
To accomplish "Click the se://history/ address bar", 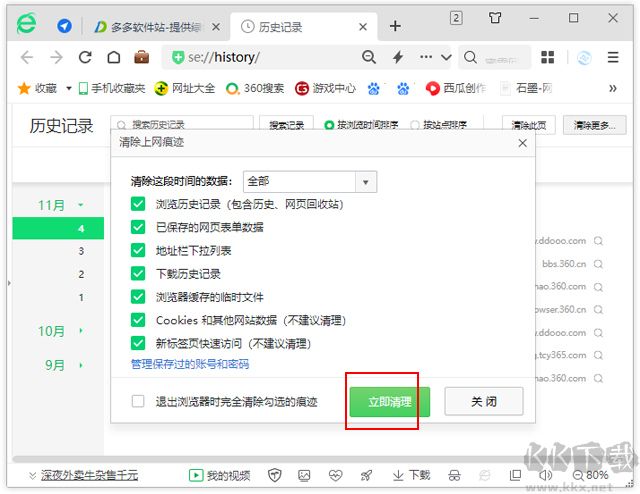I will [261, 57].
